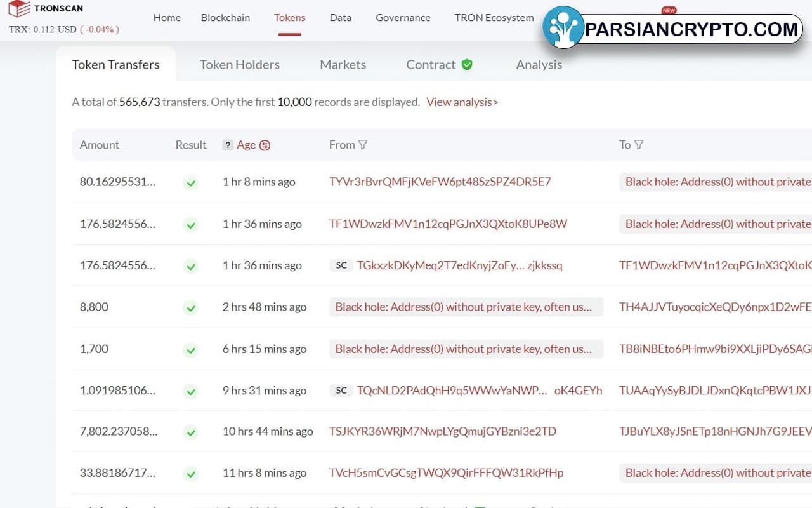The height and width of the screenshot is (508, 812).
Task: Click the green result checkmark on 8,800 row
Action: (190, 308)
